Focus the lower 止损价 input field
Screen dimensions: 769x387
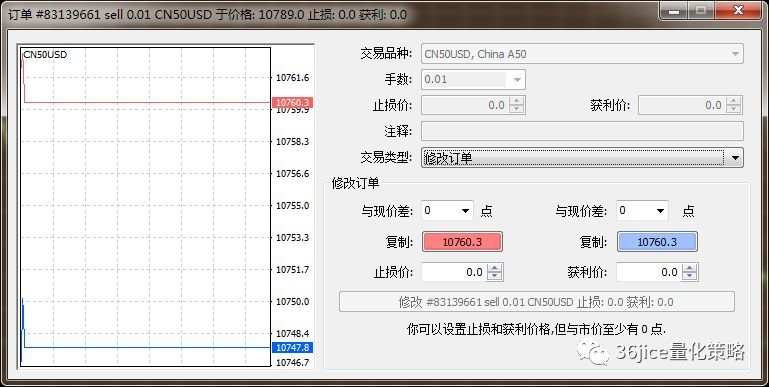coord(454,272)
